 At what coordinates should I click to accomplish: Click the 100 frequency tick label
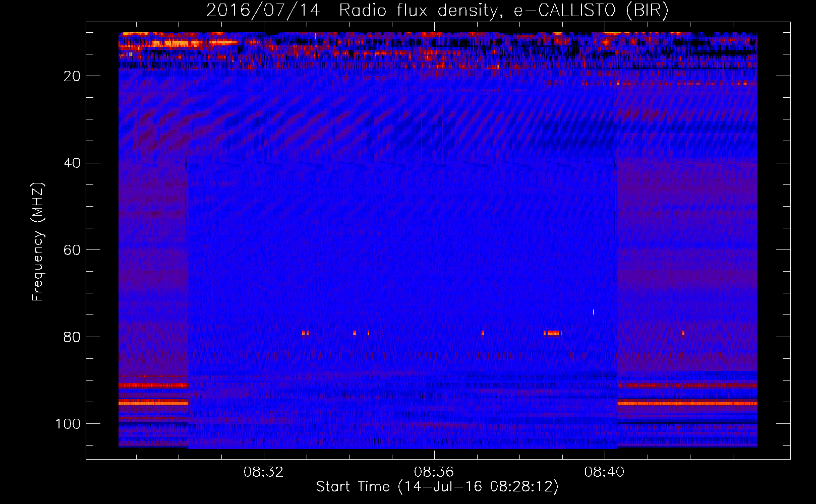coord(68,424)
